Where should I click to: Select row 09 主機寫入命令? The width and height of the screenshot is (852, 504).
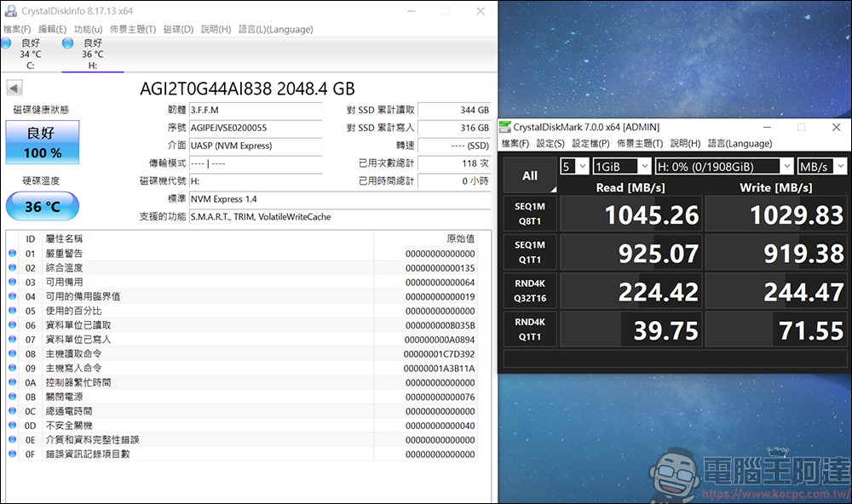(x=242, y=369)
